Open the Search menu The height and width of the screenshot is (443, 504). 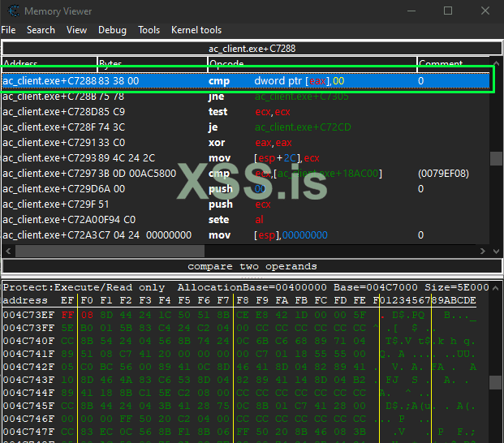point(41,30)
